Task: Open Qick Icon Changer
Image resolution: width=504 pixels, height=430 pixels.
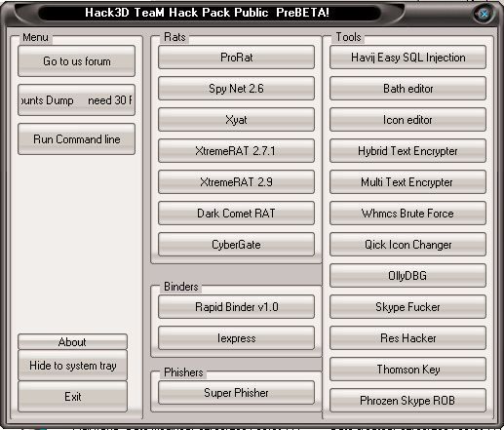Action: click(407, 245)
